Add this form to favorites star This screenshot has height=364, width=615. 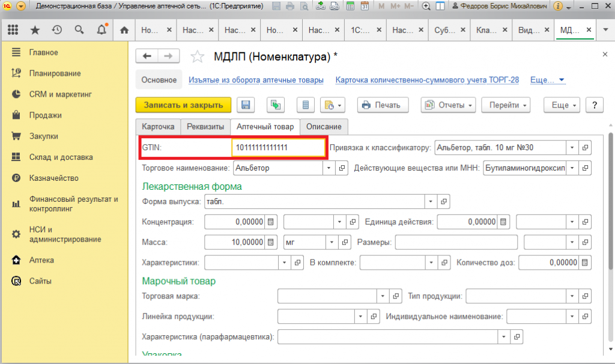click(x=197, y=57)
